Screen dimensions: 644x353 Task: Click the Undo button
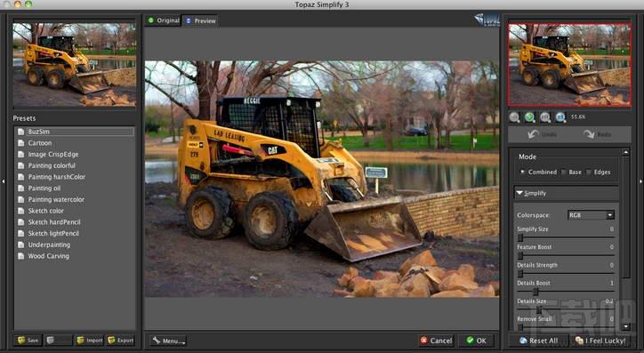point(542,134)
